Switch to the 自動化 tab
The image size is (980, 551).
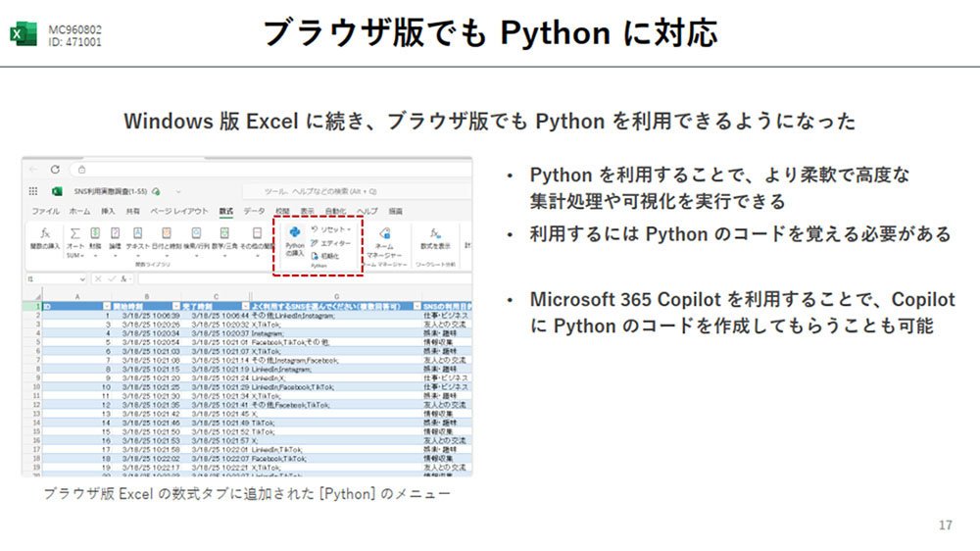(335, 212)
